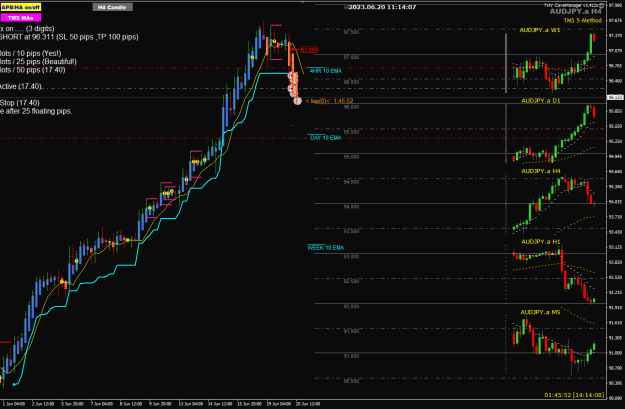Click the 15 Jun 20:00 time axis label
Viewport: 625px width, 409px height.
tap(249, 404)
